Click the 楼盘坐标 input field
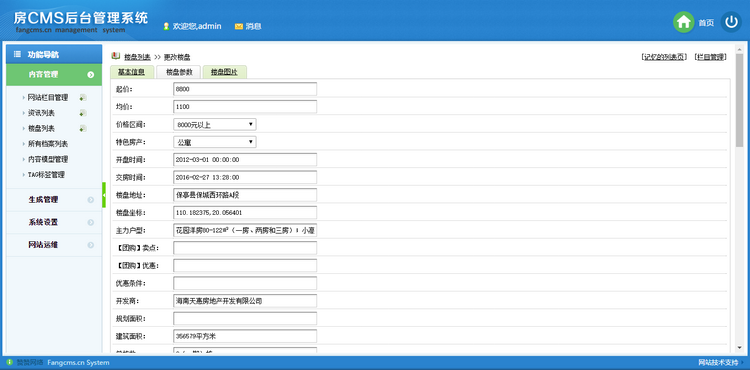The width and height of the screenshot is (750, 370). [245, 213]
